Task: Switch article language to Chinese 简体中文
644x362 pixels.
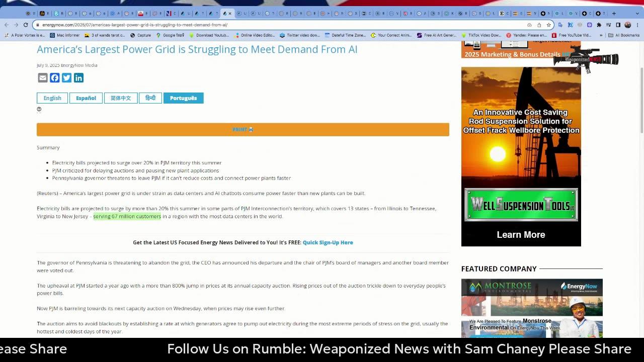Action: pyautogui.click(x=121, y=98)
